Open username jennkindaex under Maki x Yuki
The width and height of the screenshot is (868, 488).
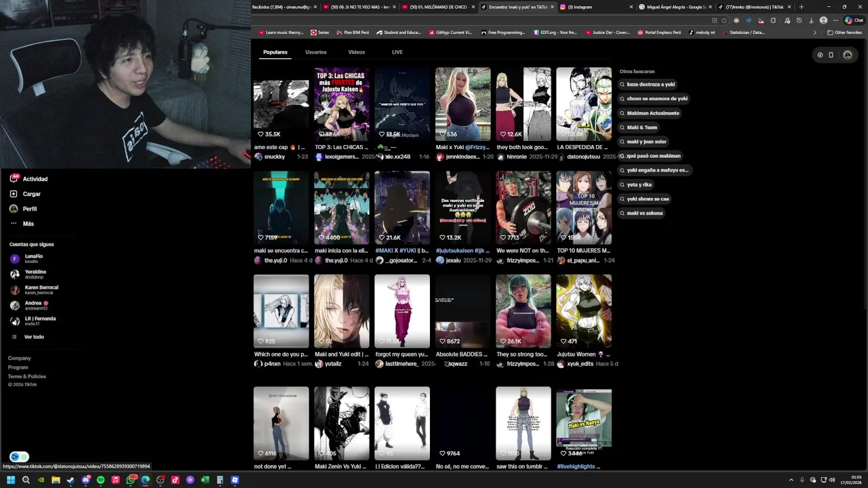[462, 157]
